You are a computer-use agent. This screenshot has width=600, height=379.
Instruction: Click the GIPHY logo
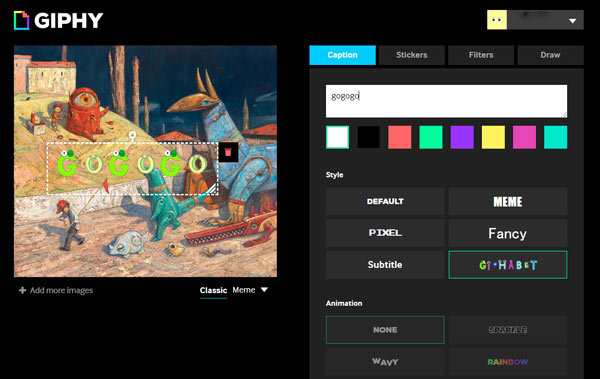[x=59, y=20]
